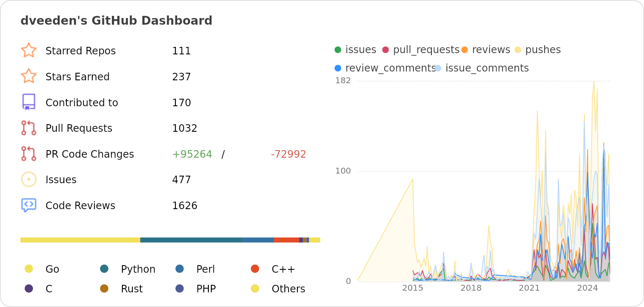This screenshot has height=307, width=644.
Task: Click the C language color dot
Action: point(29,288)
